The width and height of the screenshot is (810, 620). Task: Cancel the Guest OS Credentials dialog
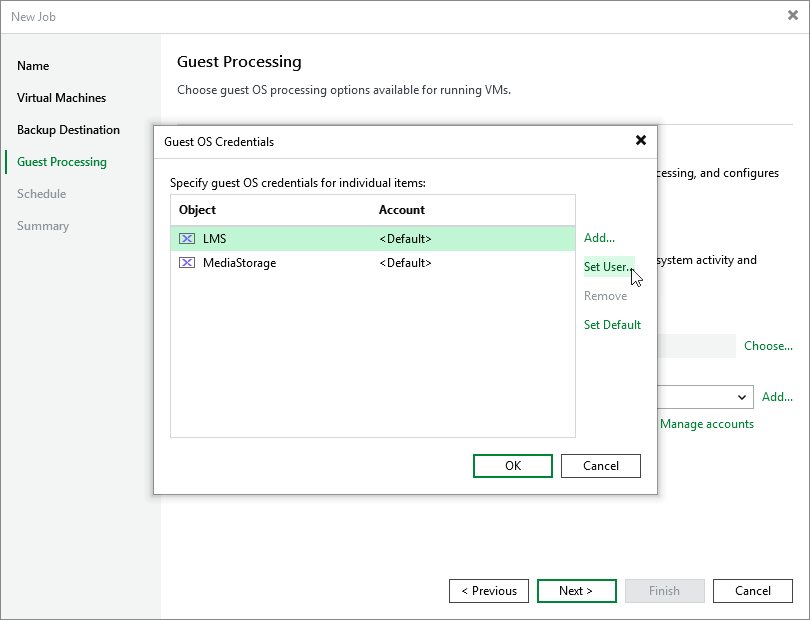click(x=600, y=466)
